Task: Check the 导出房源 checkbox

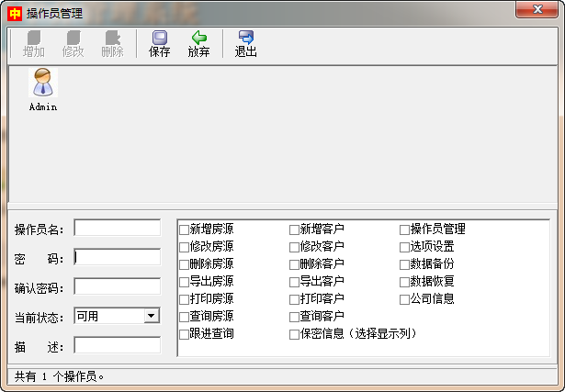Action: (x=184, y=282)
